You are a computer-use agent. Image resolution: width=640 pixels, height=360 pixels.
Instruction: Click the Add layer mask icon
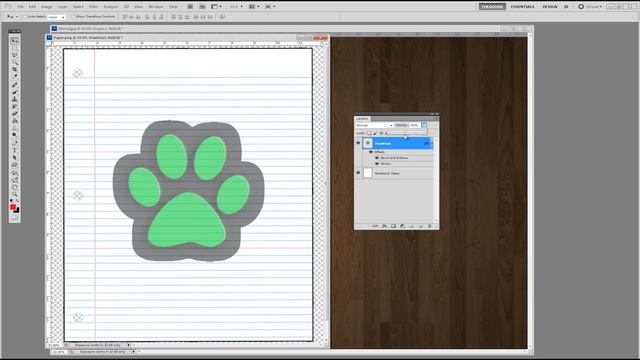[x=393, y=226]
